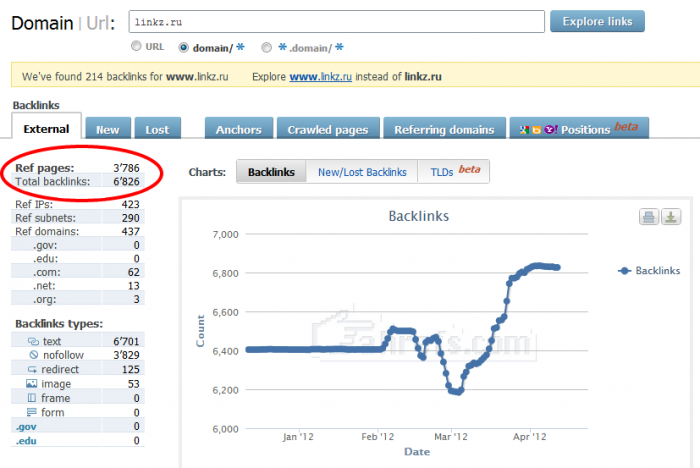Image resolution: width=700 pixels, height=468 pixels.
Task: Click the Explore links button
Action: [597, 21]
